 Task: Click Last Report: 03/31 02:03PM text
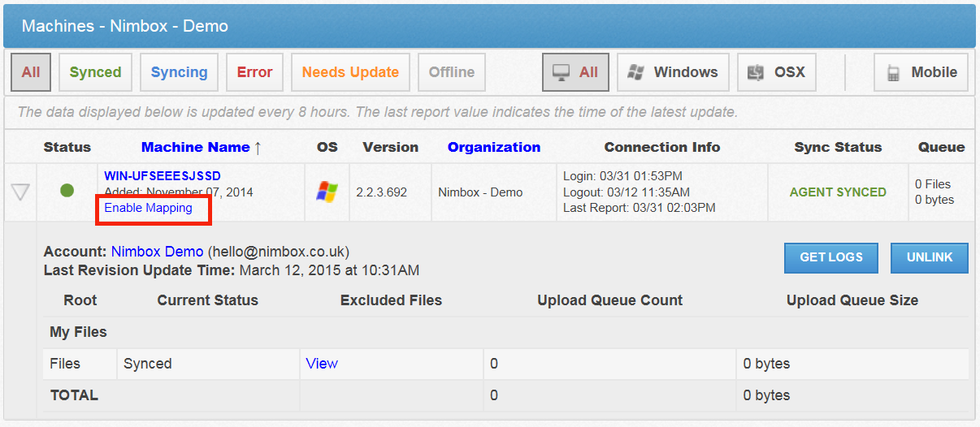tap(640, 208)
